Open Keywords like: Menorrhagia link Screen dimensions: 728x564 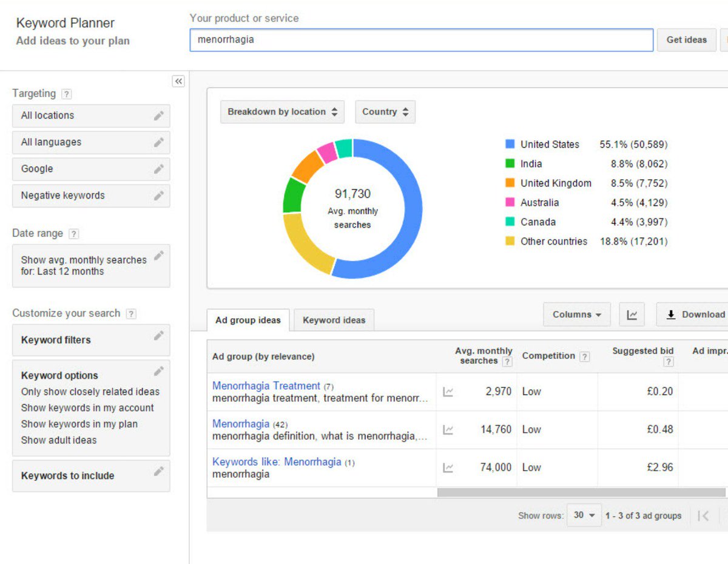[x=277, y=462]
